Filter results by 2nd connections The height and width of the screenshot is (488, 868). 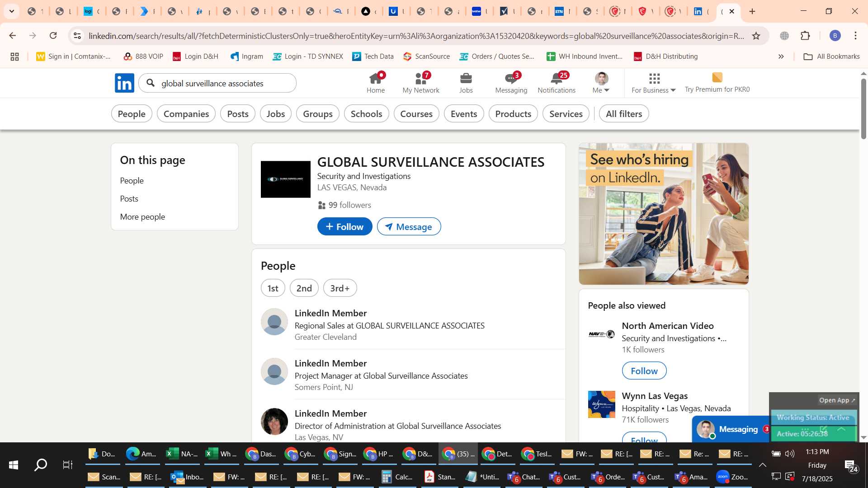(304, 288)
